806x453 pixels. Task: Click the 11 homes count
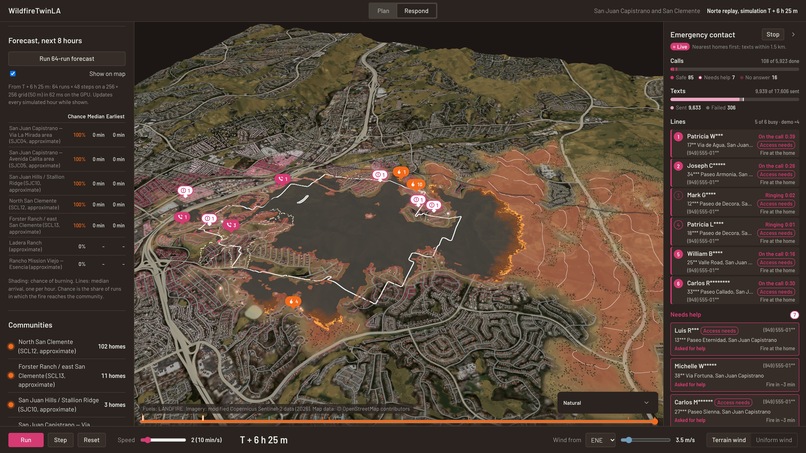pos(113,376)
